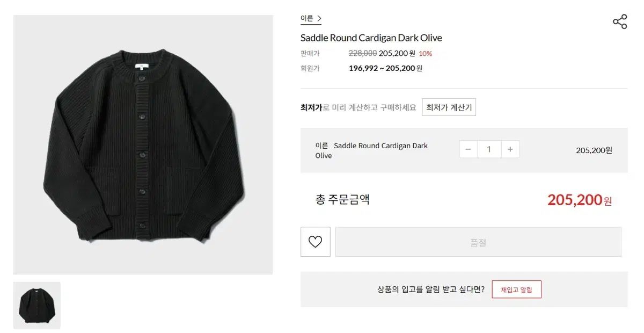Click the chevron arrow beside 이른

(319, 18)
